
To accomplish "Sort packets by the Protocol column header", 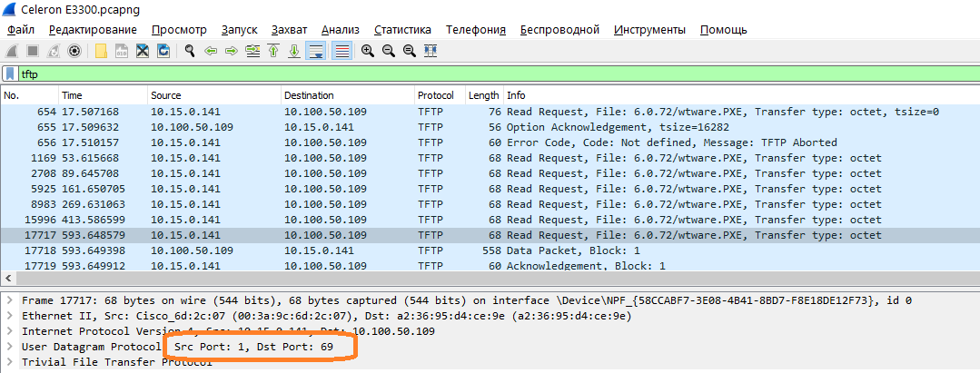I will coord(436,95).
